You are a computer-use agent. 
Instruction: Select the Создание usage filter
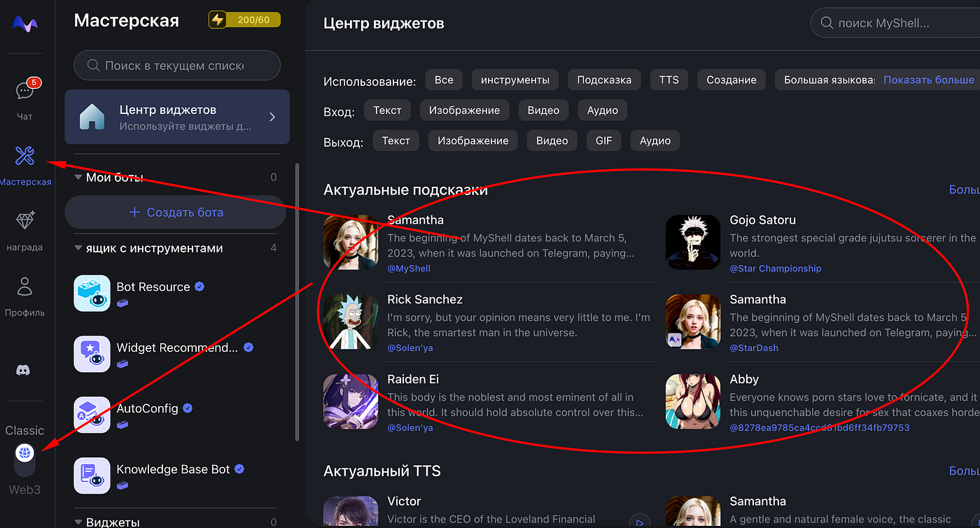coord(731,80)
